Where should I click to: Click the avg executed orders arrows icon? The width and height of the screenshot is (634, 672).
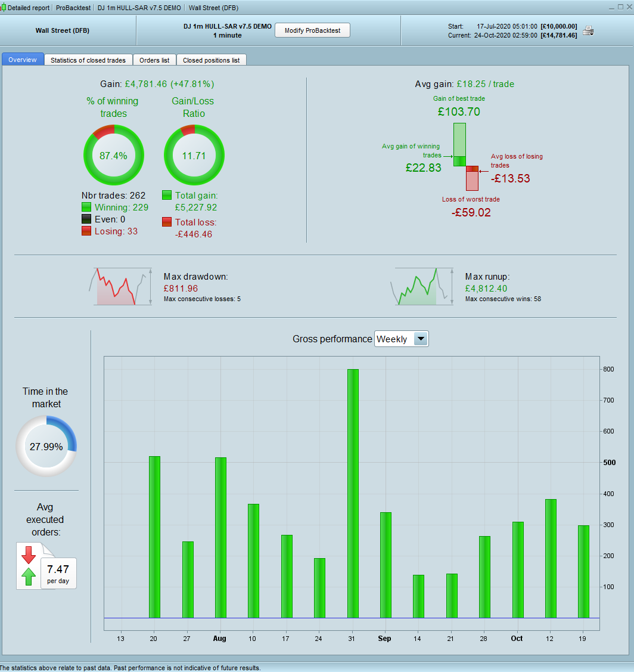click(x=29, y=566)
